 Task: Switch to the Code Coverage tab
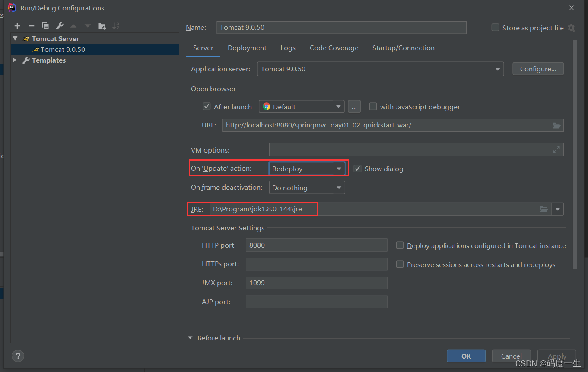[x=334, y=48]
